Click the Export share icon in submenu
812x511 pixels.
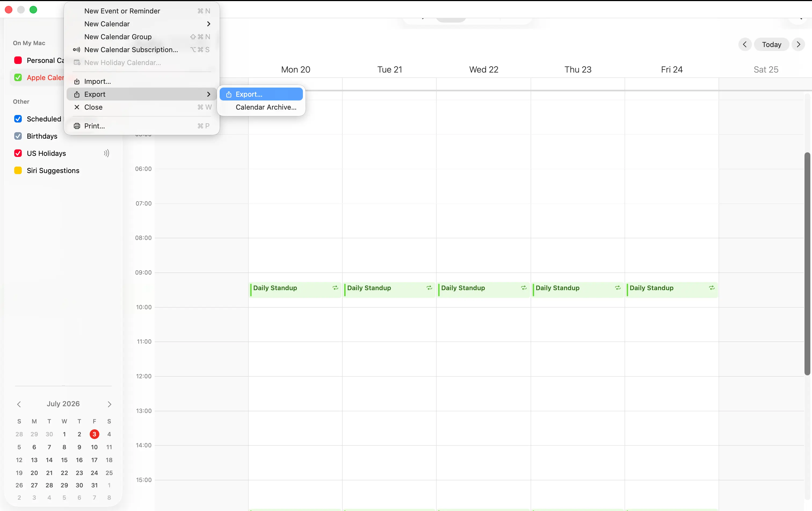pyautogui.click(x=229, y=95)
